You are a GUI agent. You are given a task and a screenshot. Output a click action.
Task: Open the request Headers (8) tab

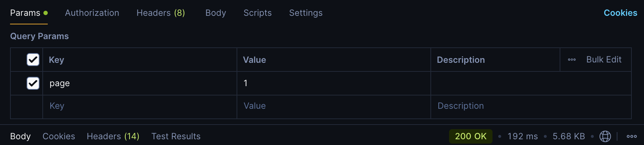click(160, 13)
